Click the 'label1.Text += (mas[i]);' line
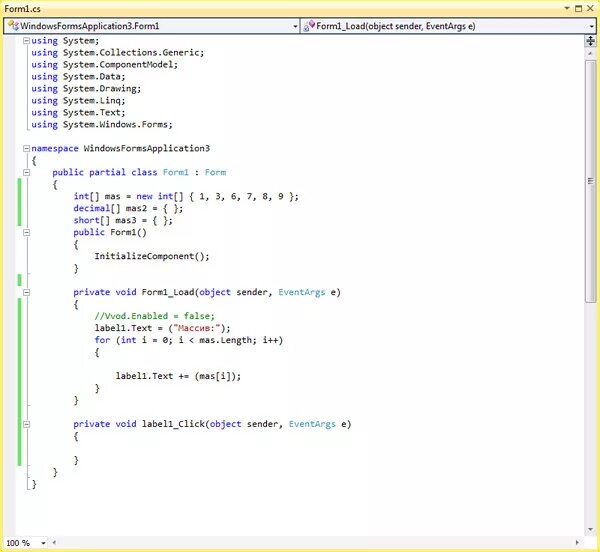This screenshot has width=600, height=552. tap(178, 376)
